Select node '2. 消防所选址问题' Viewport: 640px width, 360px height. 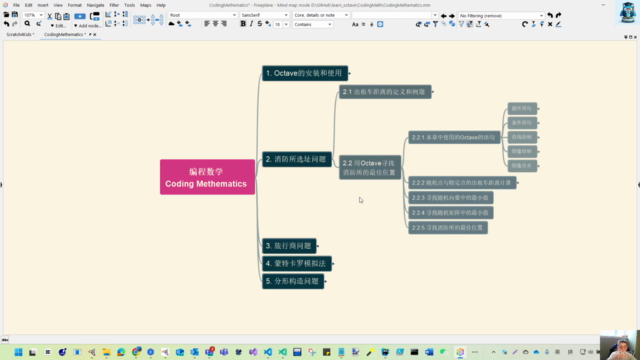pyautogui.click(x=297, y=159)
